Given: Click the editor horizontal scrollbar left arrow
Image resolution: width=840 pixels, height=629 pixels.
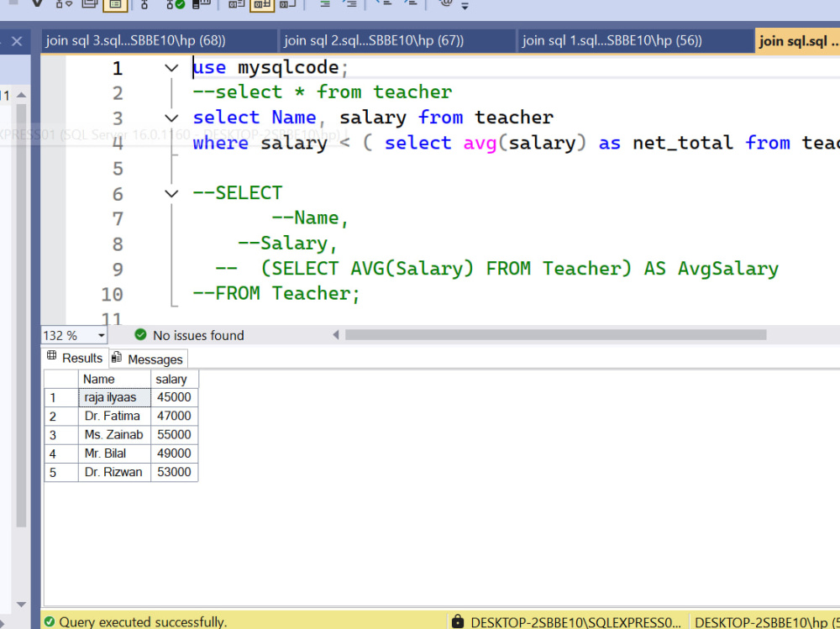Looking at the screenshot, I should click(336, 335).
